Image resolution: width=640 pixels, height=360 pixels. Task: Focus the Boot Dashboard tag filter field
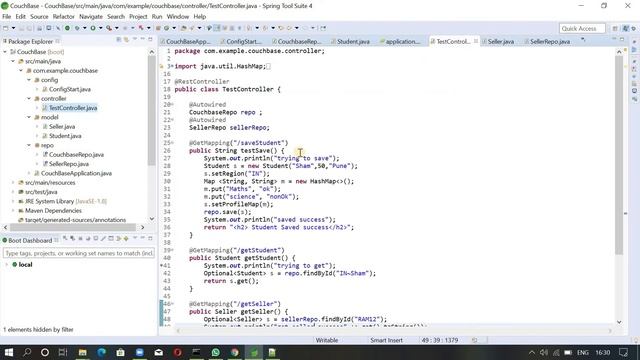(79, 253)
